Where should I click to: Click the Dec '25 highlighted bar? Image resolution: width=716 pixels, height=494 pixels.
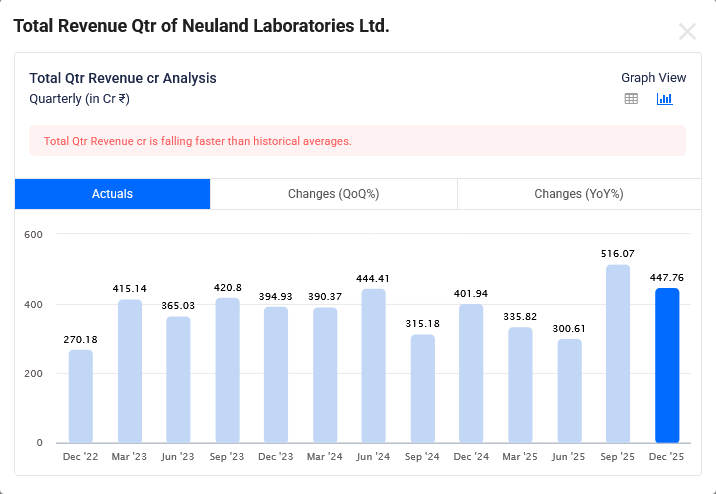pyautogui.click(x=667, y=365)
